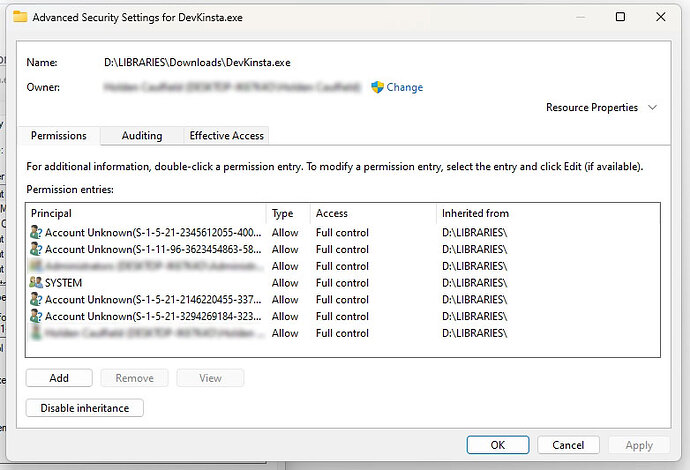Viewport: 690px width, 470px height.
Task: Select Account Unknown S-1-11-96-3623454863 entry
Action: tap(343, 249)
